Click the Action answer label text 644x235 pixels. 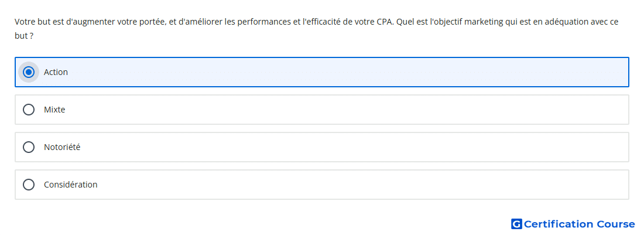coord(56,72)
